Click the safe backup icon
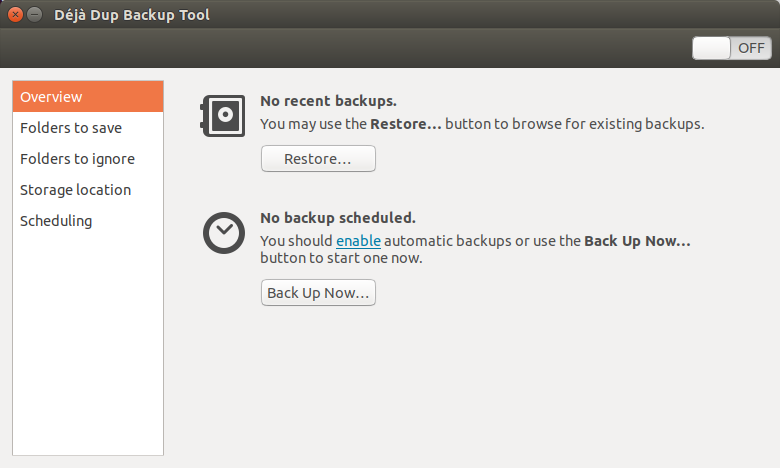This screenshot has height=468, width=780. pyautogui.click(x=223, y=116)
